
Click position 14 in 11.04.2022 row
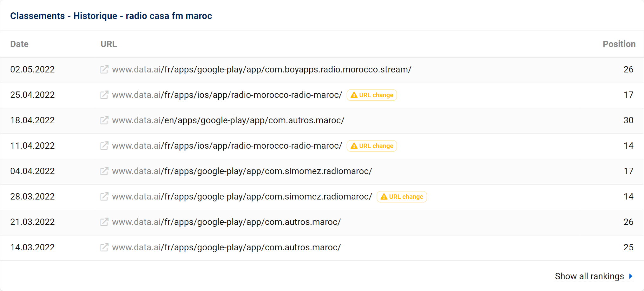click(628, 145)
